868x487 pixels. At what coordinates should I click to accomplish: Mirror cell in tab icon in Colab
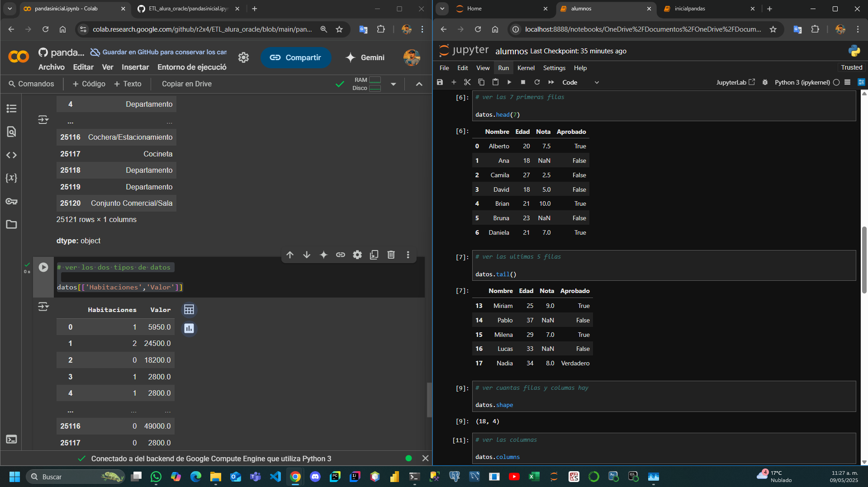tap(374, 255)
